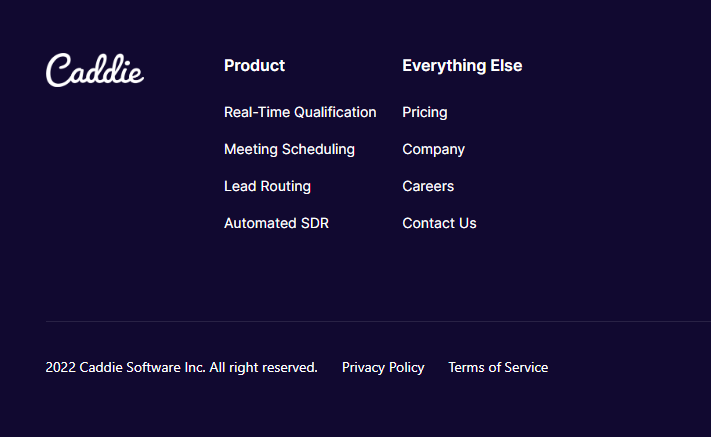The width and height of the screenshot is (711, 437).
Task: View the Terms of Service link
Action: pos(498,367)
